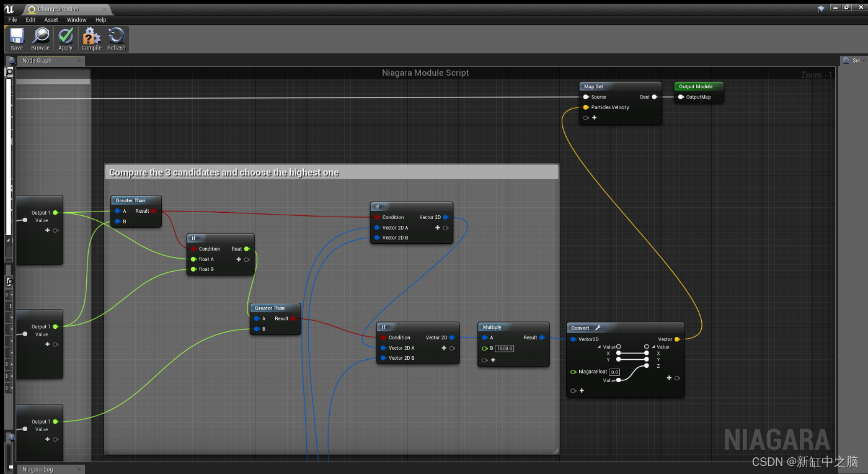This screenshot has width=868, height=474.
Task: Close the ChangeDirection tab
Action: [105, 9]
